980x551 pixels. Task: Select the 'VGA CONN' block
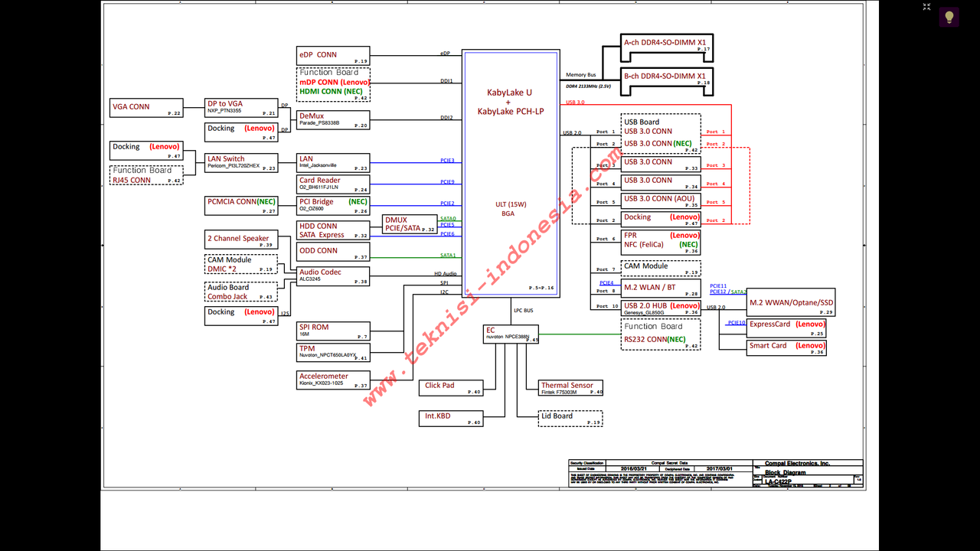click(x=147, y=107)
